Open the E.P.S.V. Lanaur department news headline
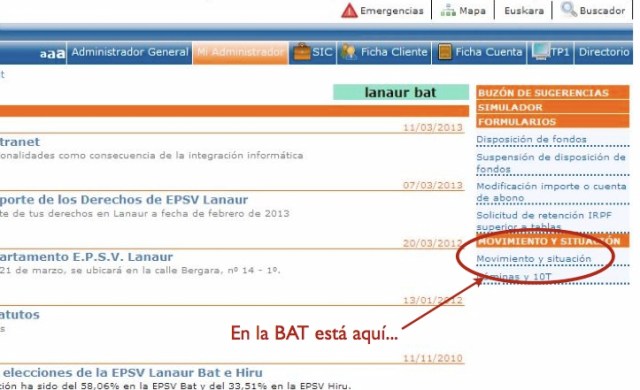The image size is (640, 390). [x=86, y=257]
